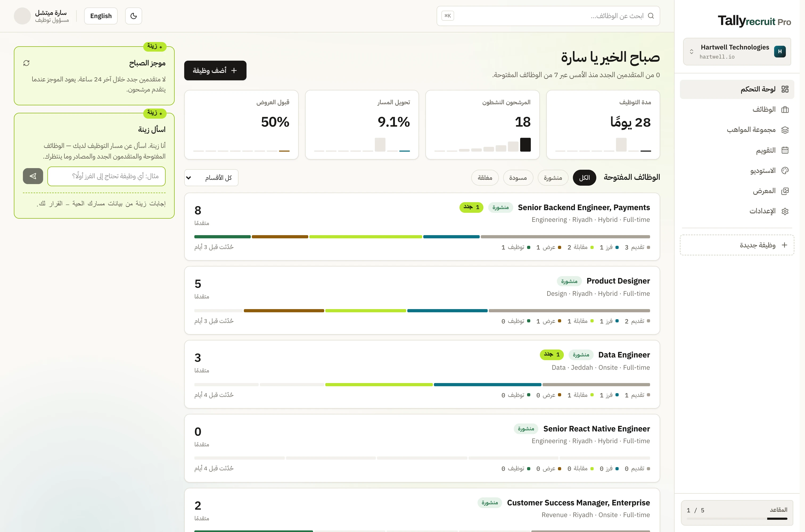Viewport: 805px width, 532px height.
Task: Click the hartwell.io domain text
Action: coord(717,57)
